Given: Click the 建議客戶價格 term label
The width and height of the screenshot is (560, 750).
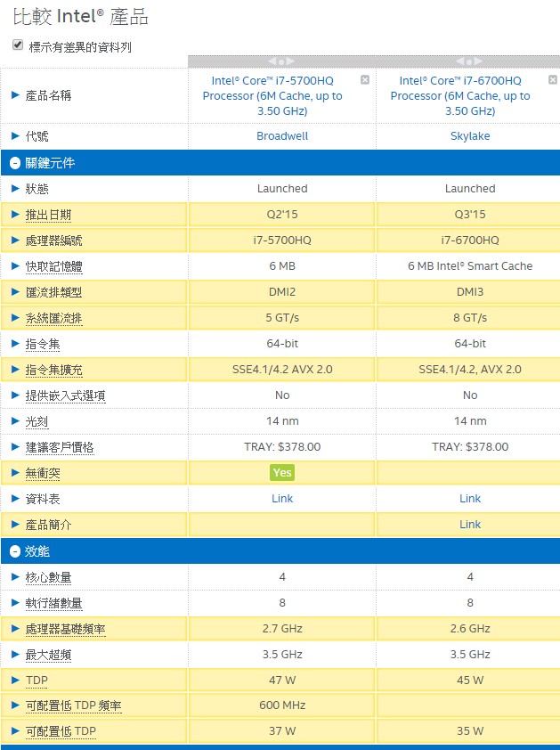Looking at the screenshot, I should (x=60, y=447).
